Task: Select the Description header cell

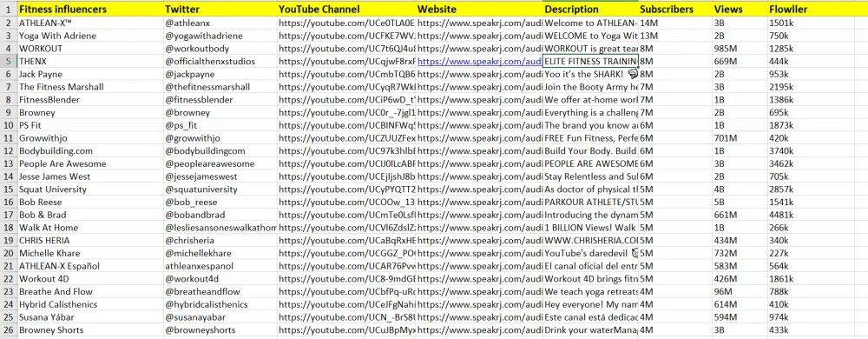Action: [x=590, y=10]
